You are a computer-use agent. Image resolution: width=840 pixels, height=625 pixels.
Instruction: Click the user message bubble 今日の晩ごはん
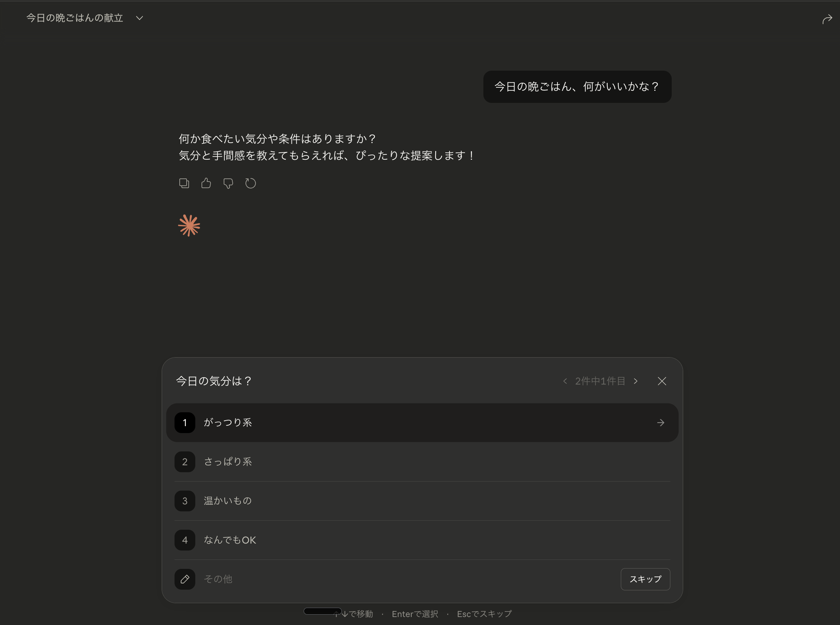tap(577, 87)
